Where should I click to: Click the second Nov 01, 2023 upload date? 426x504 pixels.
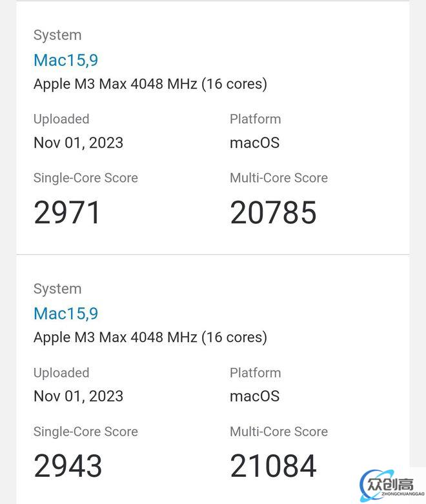coord(79,396)
